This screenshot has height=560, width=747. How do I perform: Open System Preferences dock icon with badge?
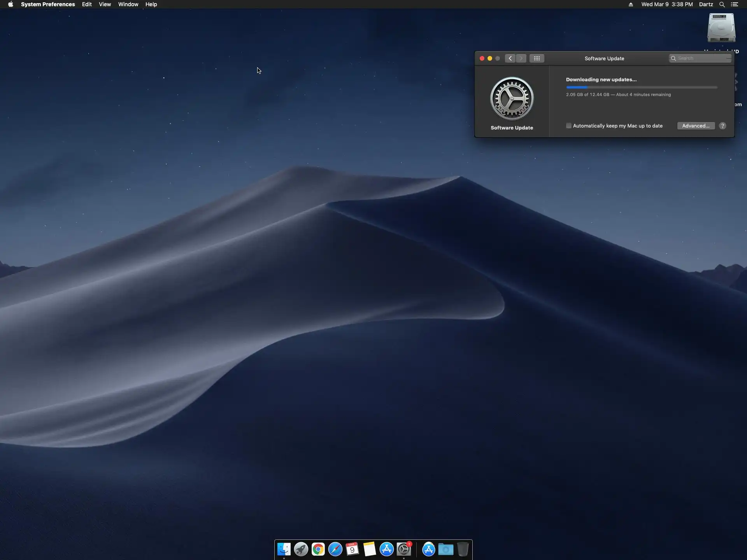tap(404, 549)
